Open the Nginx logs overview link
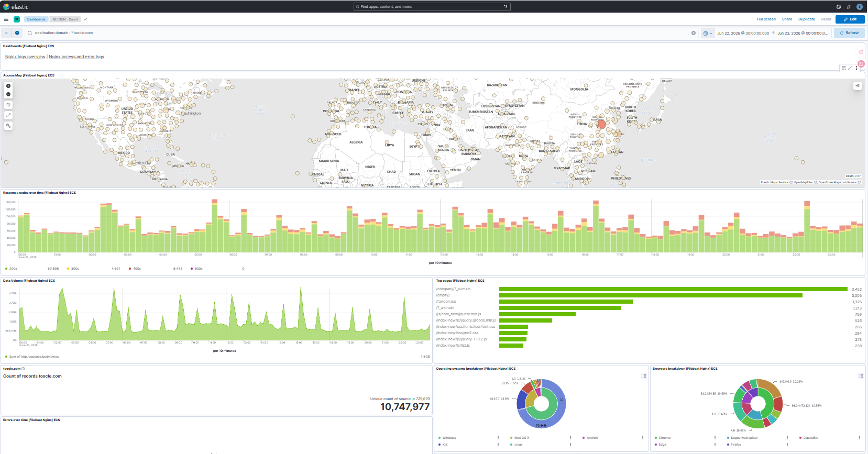Image resolution: width=868 pixels, height=454 pixels. click(25, 57)
